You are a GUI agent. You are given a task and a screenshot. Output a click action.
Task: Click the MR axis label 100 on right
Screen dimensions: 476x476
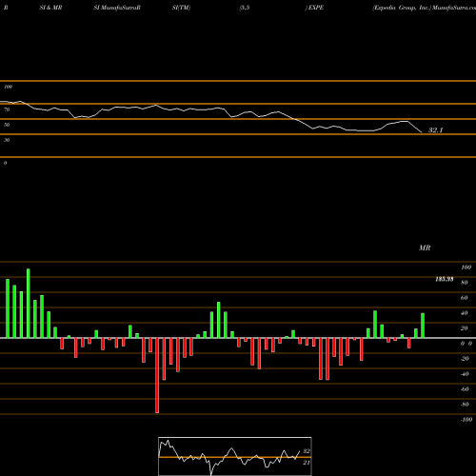click(466, 268)
